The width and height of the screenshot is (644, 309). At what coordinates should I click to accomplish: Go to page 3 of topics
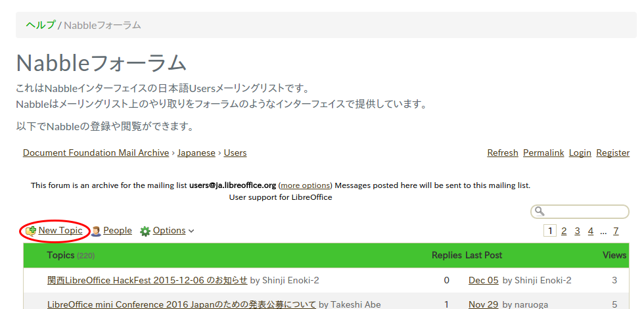[x=577, y=231]
